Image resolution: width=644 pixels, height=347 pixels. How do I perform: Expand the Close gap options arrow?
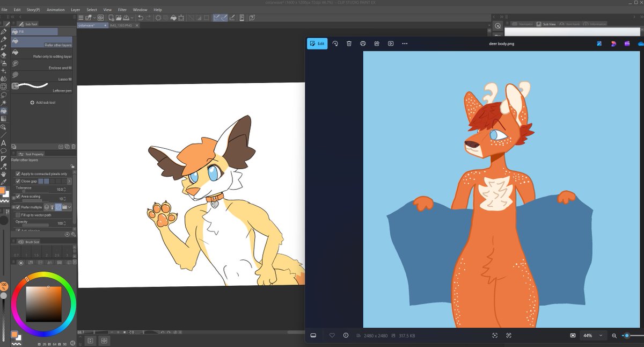69,181
